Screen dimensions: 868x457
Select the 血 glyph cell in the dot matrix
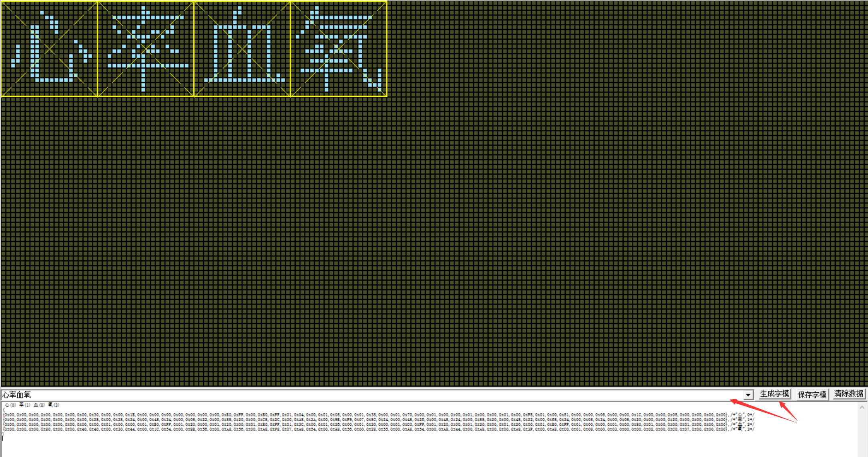242,49
